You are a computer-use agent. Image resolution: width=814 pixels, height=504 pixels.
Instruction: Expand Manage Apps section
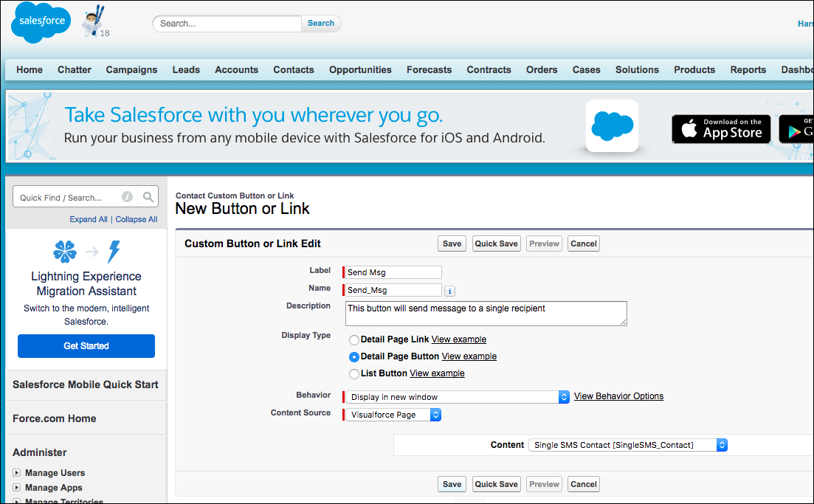[x=17, y=487]
